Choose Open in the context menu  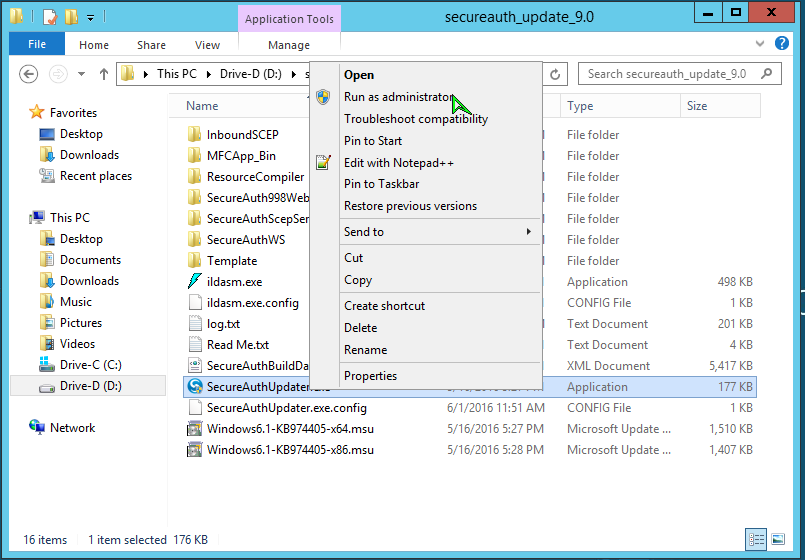point(426,75)
